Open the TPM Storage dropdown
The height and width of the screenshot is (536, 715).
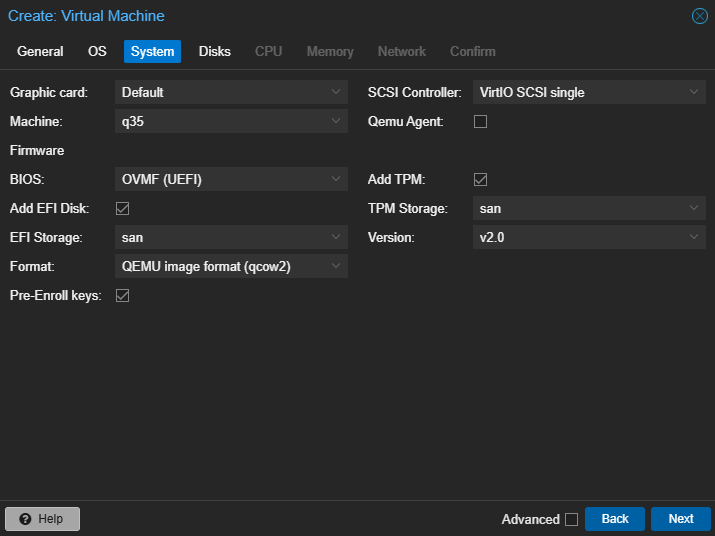[x=589, y=208]
